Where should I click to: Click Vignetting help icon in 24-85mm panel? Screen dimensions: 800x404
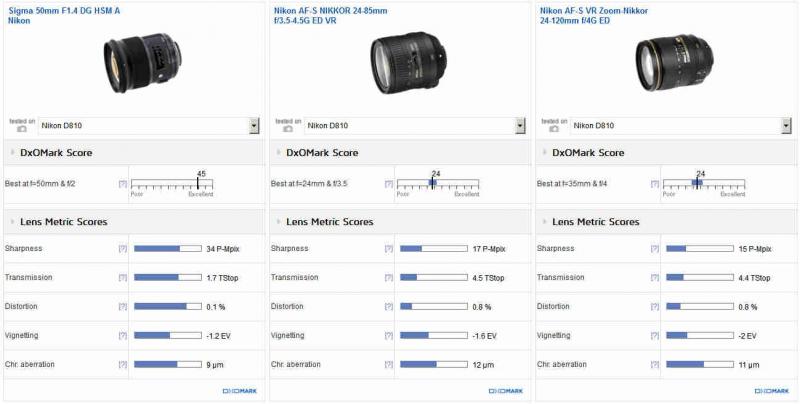click(x=389, y=336)
